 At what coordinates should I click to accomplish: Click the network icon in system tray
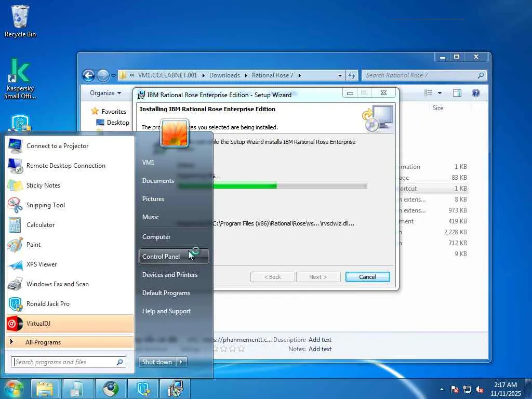pos(467,389)
